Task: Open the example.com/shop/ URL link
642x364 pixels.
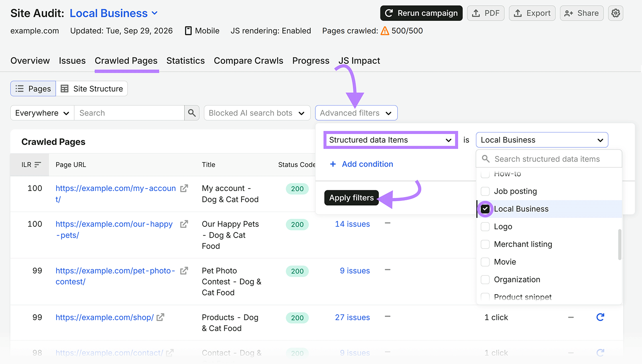Action: click(104, 317)
